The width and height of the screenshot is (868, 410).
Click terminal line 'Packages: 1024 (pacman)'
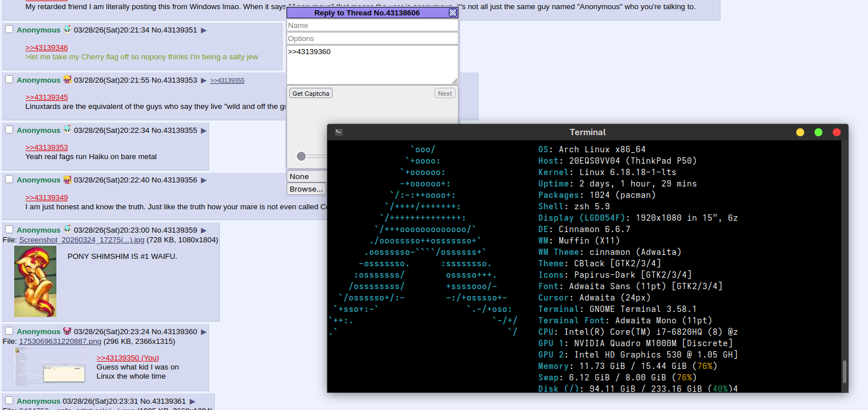[x=597, y=195]
